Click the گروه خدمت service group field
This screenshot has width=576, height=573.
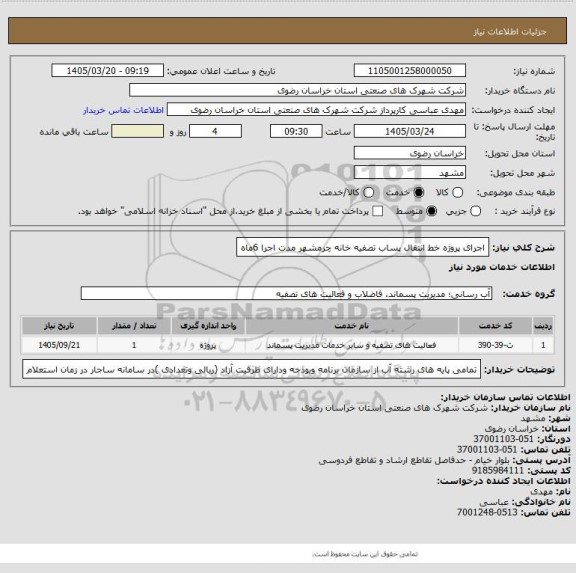click(x=286, y=294)
